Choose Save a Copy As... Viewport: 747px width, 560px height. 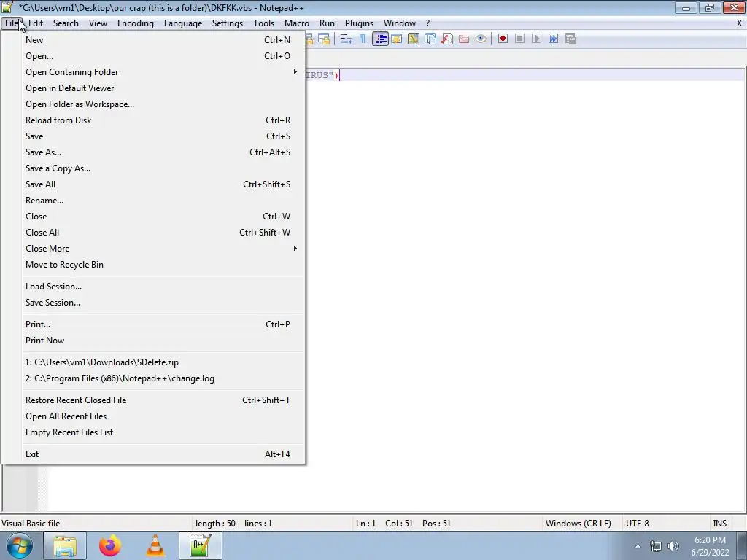pyautogui.click(x=152, y=168)
